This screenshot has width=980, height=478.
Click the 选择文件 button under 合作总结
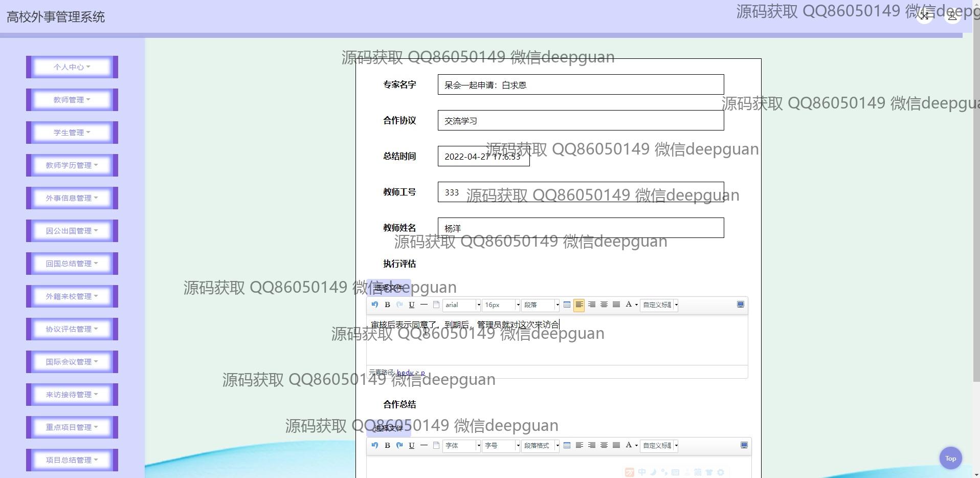tap(389, 428)
